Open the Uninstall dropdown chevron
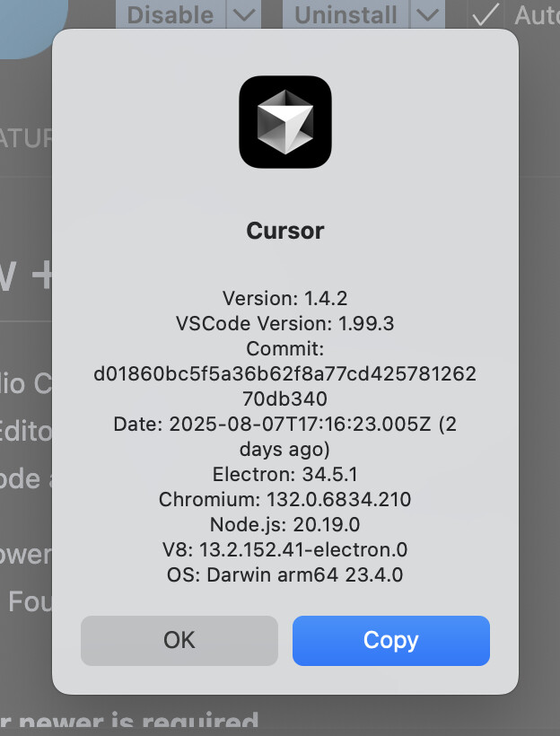 click(427, 14)
